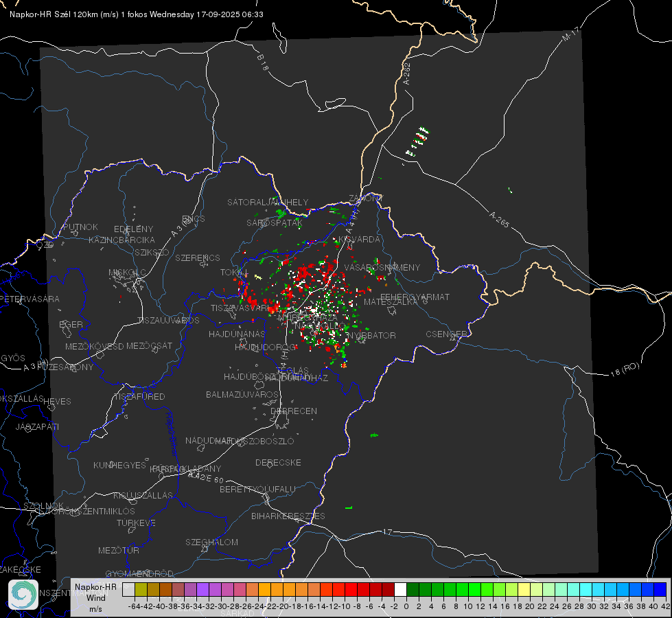Viewport: 672px width, 618px height.
Task: Select the DEBRECEN city label
Action: [294, 411]
